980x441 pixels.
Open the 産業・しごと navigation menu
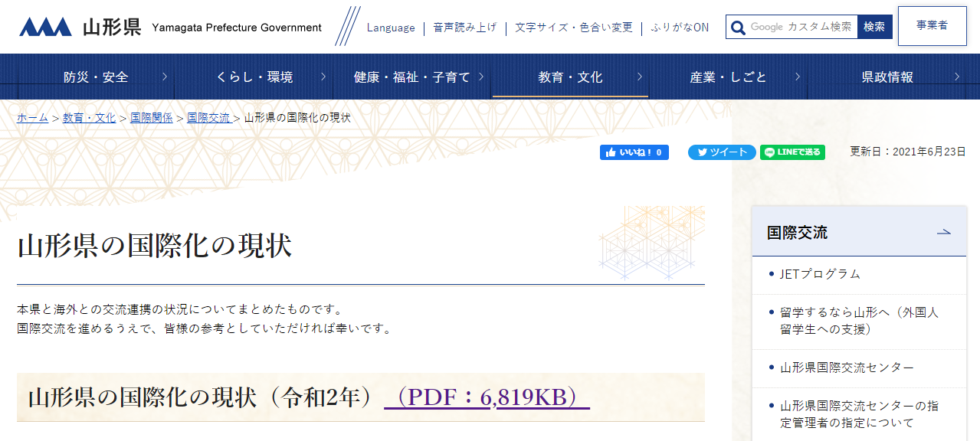point(728,77)
